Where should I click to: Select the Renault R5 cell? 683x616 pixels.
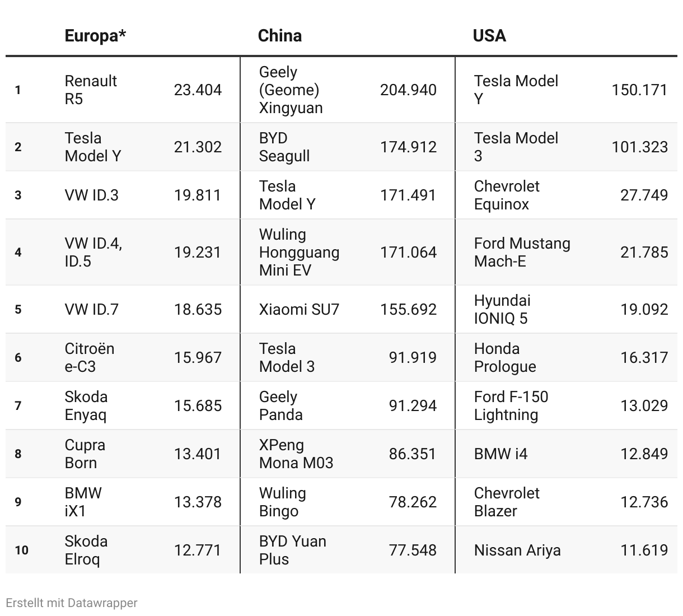(x=91, y=90)
